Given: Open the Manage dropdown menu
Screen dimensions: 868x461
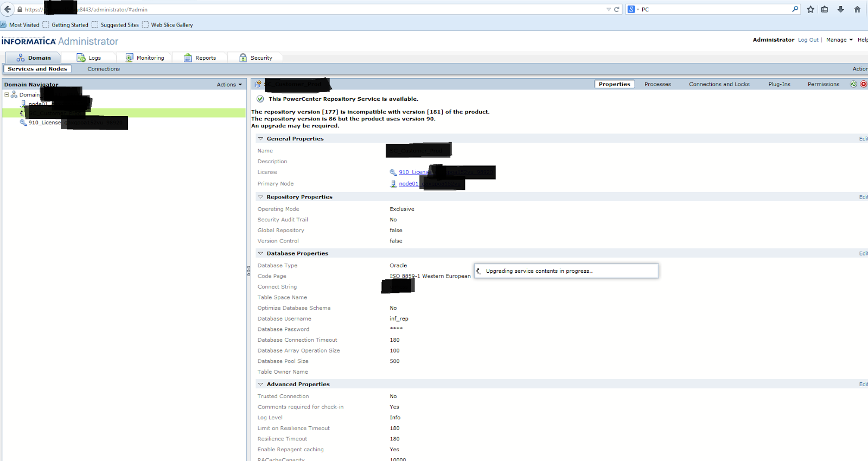Looking at the screenshot, I should (x=839, y=40).
